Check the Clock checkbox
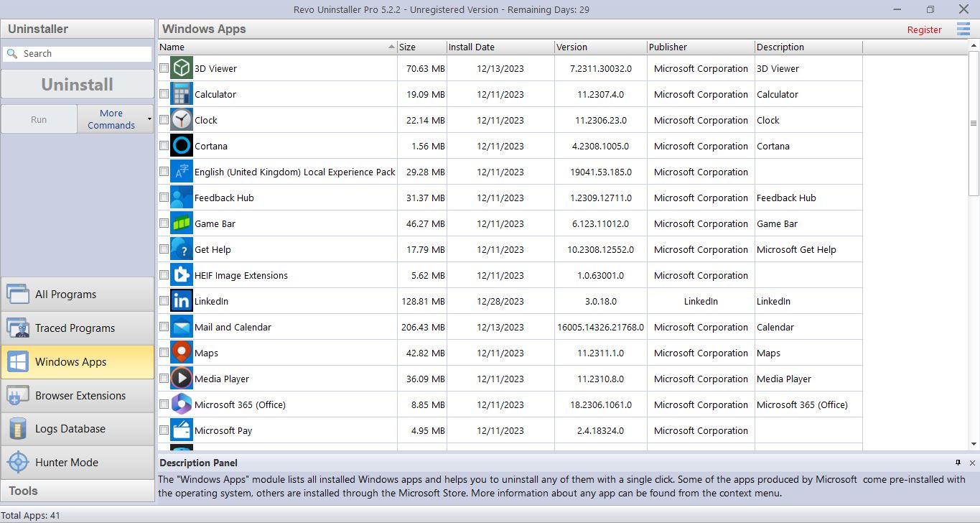Screen dimensions: 980x523 point(164,120)
